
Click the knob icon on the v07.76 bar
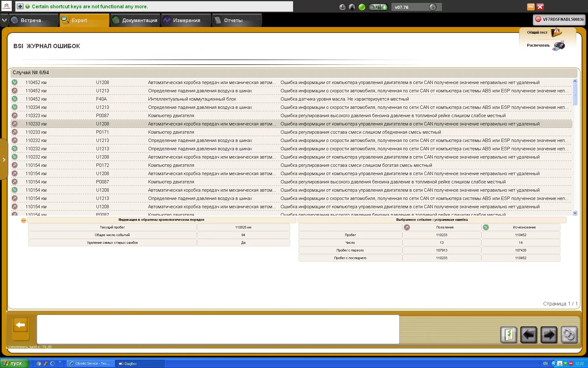coord(433,7)
